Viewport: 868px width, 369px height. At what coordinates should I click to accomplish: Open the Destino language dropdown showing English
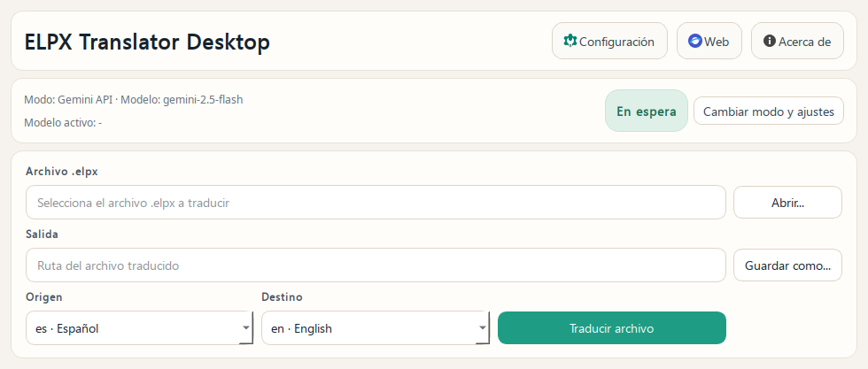pos(368,328)
